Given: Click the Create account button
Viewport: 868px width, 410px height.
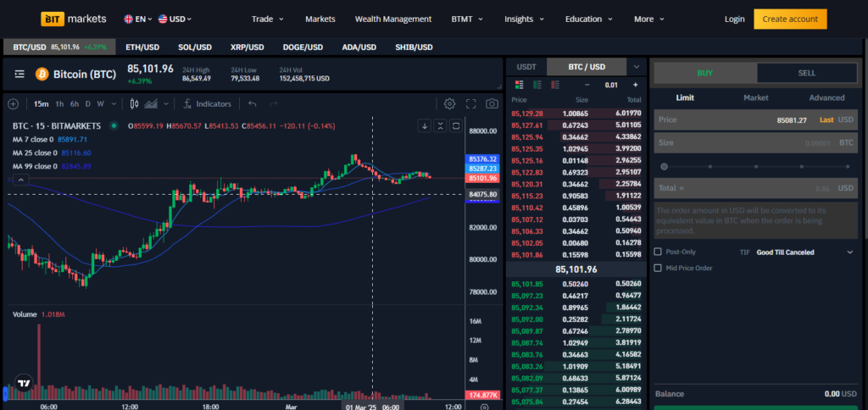Looking at the screenshot, I should coord(790,19).
